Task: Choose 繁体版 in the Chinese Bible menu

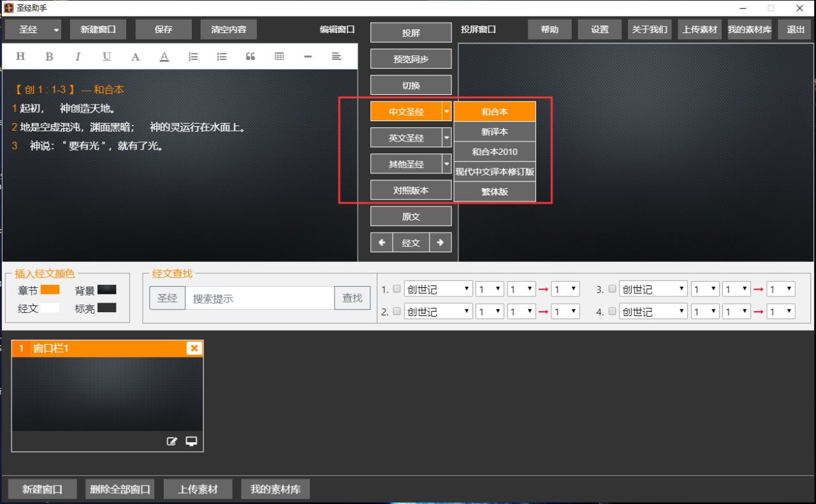Action: 495,191
